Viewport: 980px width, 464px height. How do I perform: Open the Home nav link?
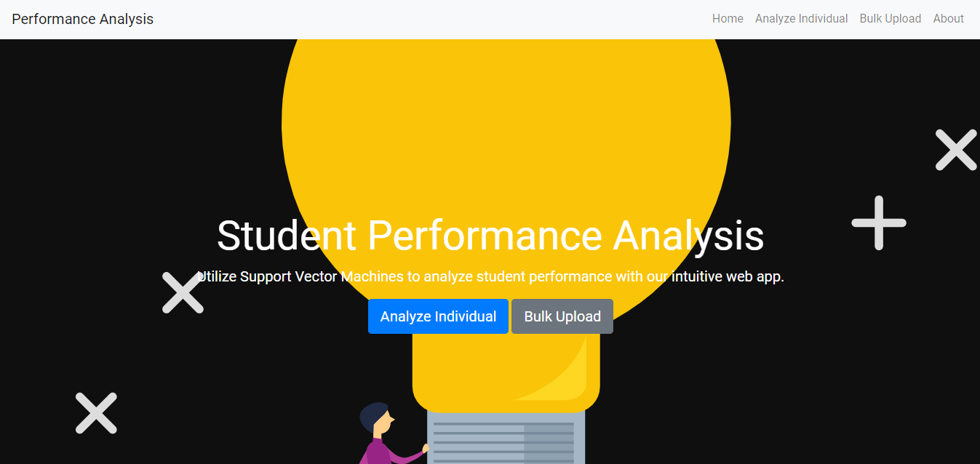[728, 19]
